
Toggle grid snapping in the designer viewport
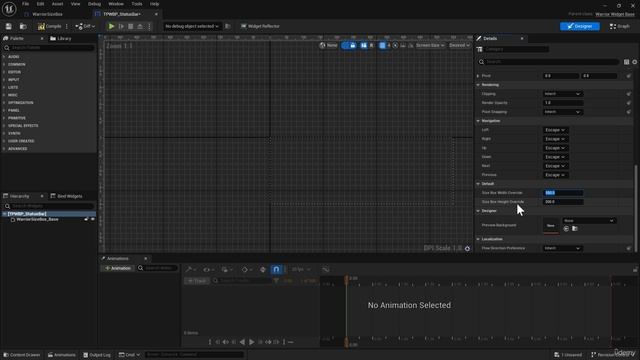pyautogui.click(x=382, y=45)
